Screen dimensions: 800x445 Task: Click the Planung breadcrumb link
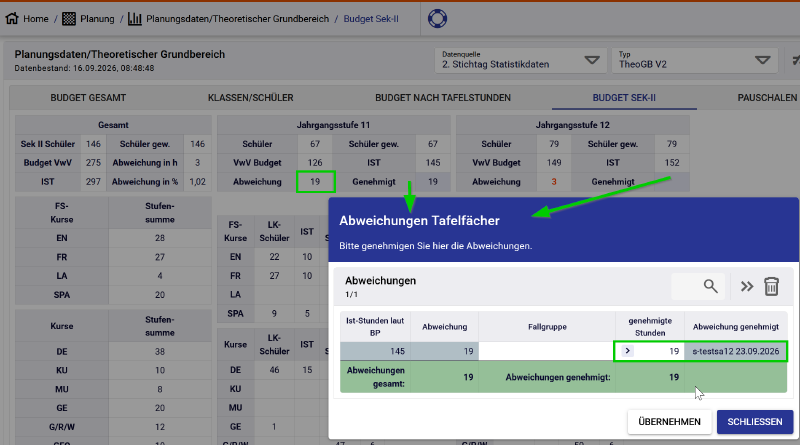click(x=97, y=19)
